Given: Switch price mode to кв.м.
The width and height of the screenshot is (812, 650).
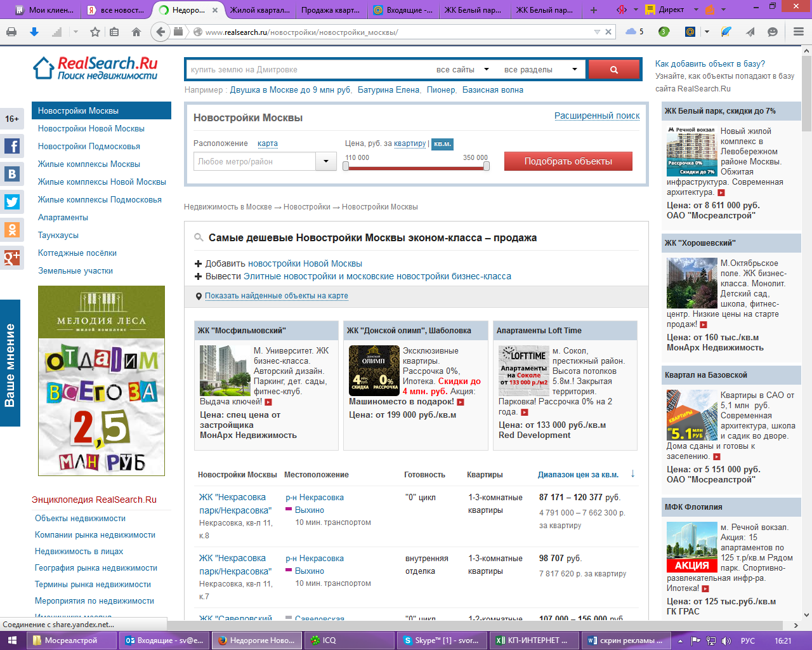Looking at the screenshot, I should (x=442, y=144).
